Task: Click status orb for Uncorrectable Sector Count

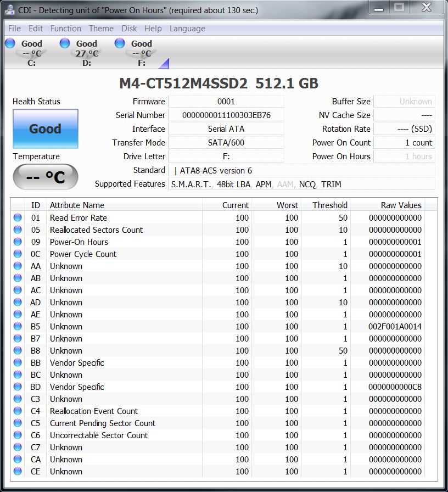Action: [x=18, y=435]
